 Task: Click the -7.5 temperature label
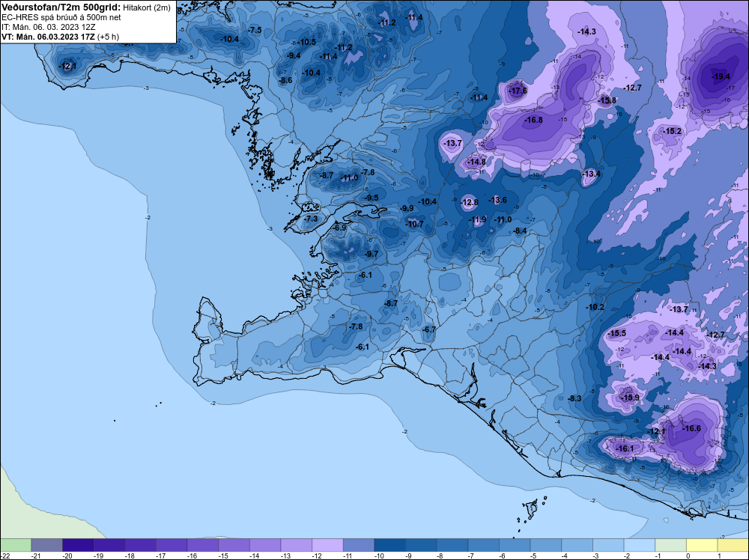coord(255,30)
